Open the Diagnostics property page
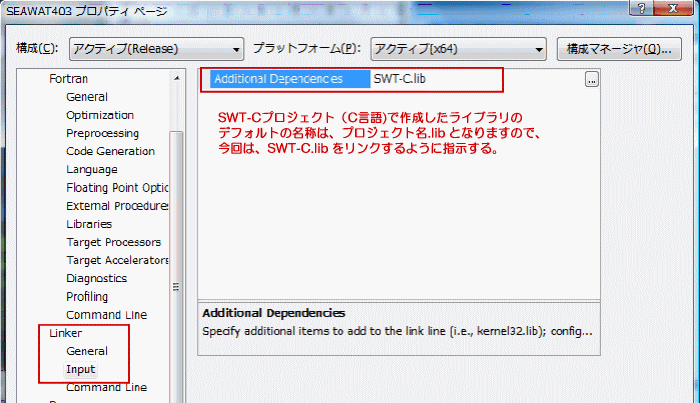The image size is (700, 403). point(96,278)
